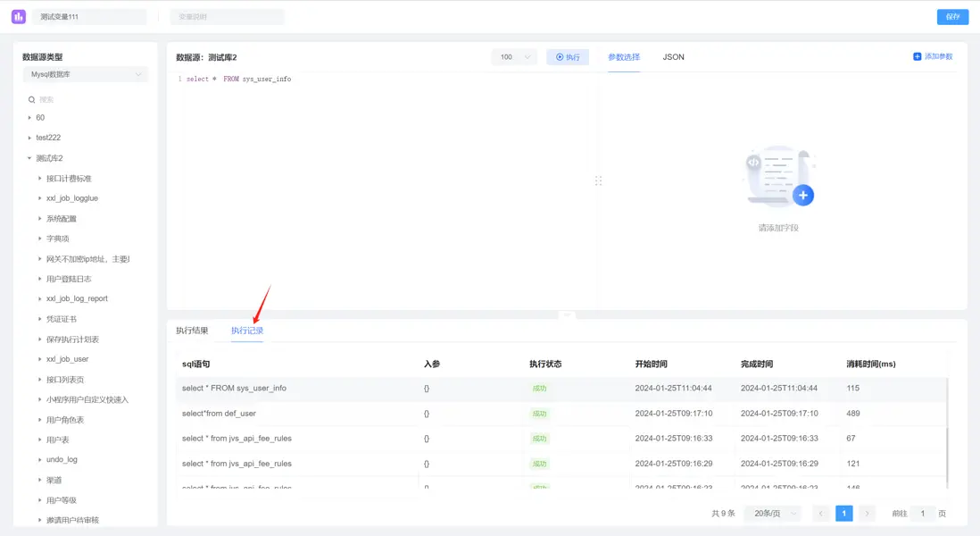Viewport: 980px width, 536px height.
Task: Click the 489 elapsed time cell
Action: click(x=853, y=414)
